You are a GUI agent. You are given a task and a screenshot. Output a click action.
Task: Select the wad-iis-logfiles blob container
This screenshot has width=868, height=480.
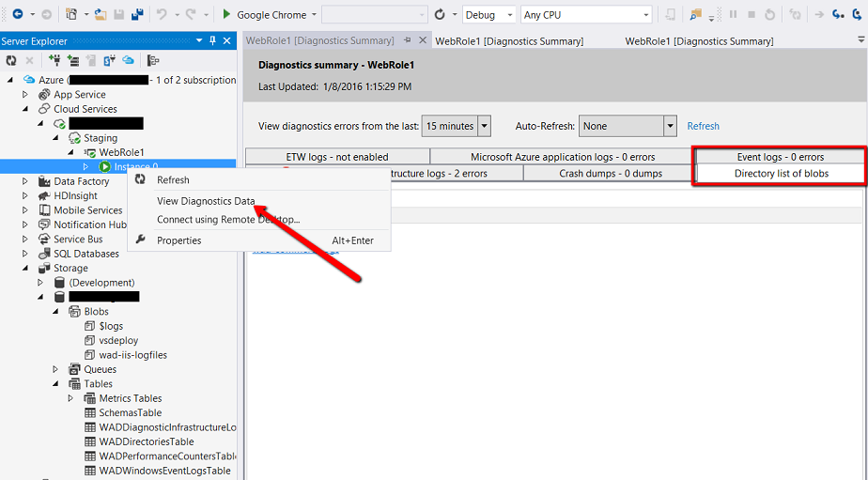coord(132,355)
